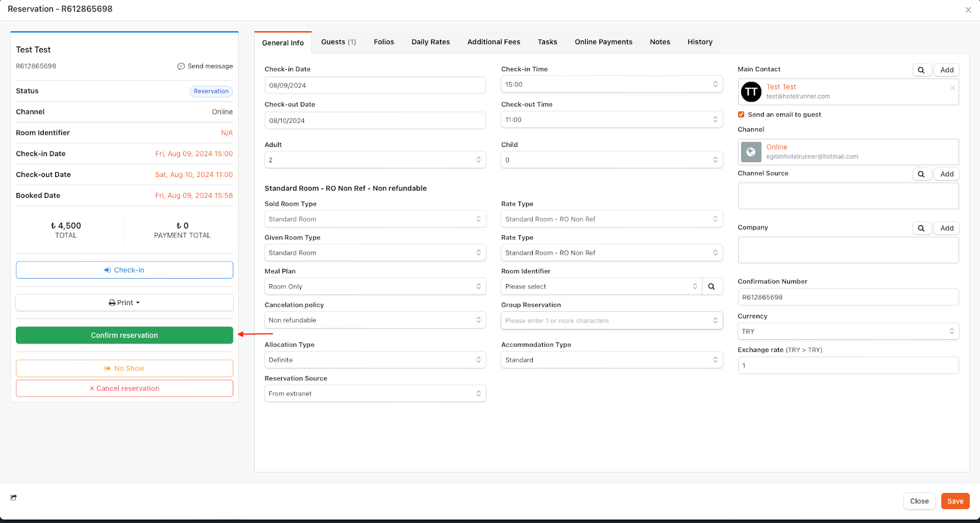Remove main contact using the small x icon
Image resolution: width=980 pixels, height=523 pixels.
pos(952,88)
